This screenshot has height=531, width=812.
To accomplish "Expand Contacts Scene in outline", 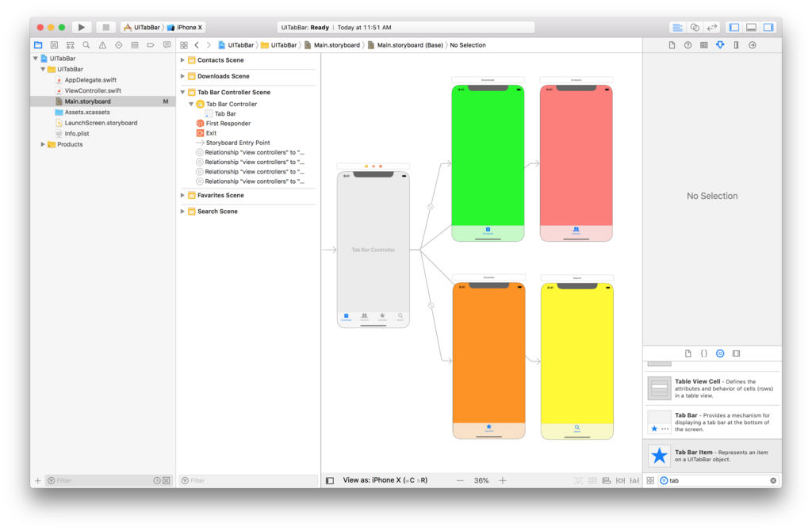I will tap(182, 60).
